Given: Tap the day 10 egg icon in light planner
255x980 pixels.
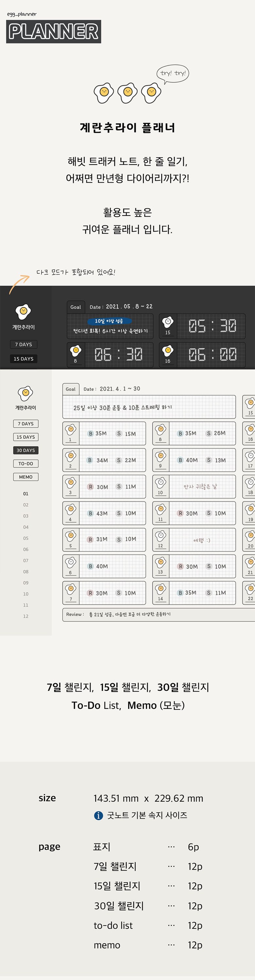Looking at the screenshot, I should pos(161,483).
